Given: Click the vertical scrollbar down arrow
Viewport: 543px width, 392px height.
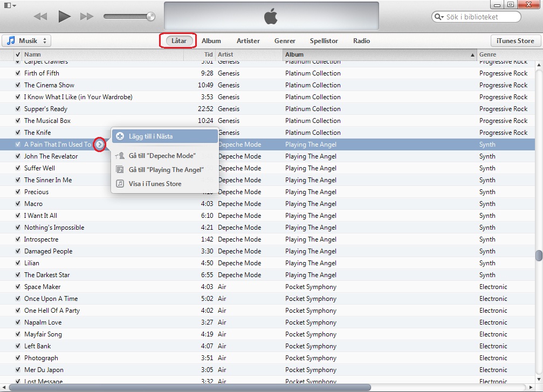Looking at the screenshot, I should pyautogui.click(x=539, y=380).
